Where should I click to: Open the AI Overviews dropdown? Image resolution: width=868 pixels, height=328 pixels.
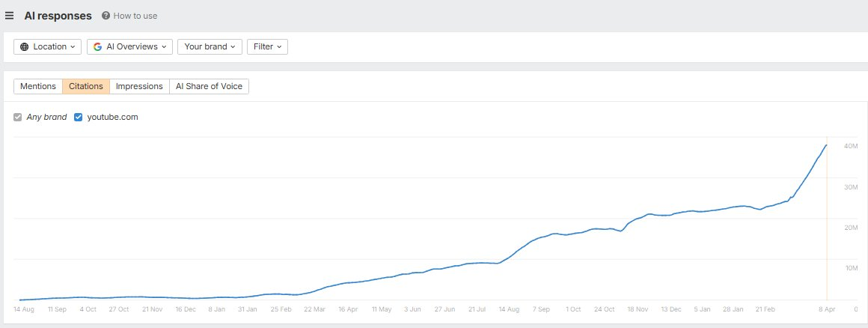pos(130,46)
